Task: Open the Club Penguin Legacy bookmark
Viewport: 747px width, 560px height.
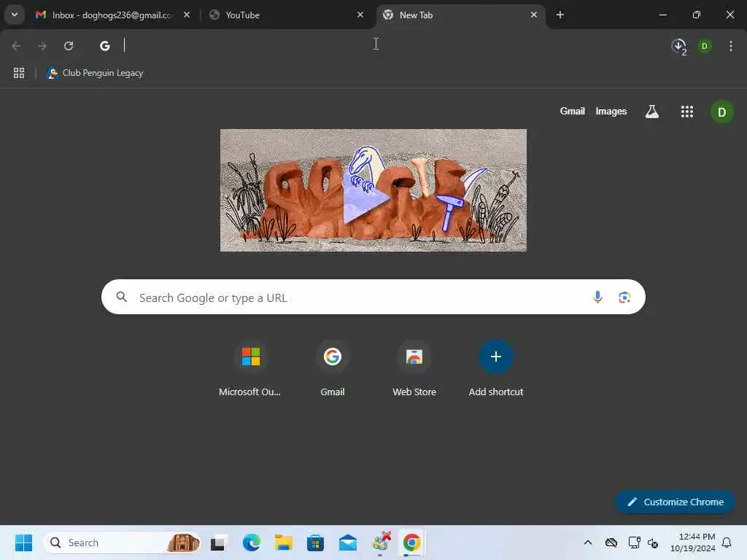Action: coord(95,73)
